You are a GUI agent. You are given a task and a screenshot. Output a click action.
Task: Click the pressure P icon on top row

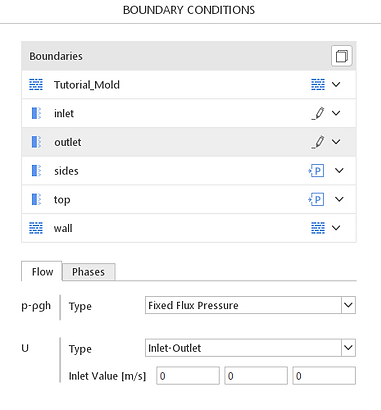click(x=316, y=199)
